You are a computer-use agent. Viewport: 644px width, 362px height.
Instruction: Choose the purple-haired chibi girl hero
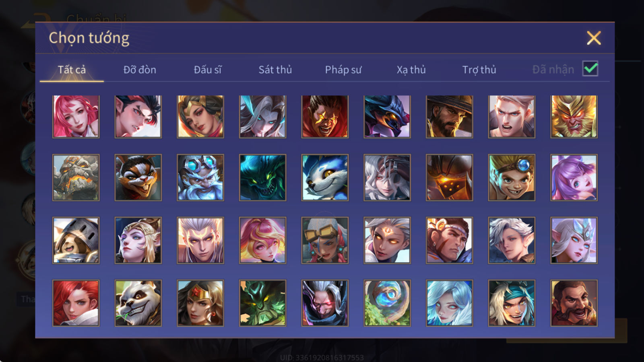(574, 177)
